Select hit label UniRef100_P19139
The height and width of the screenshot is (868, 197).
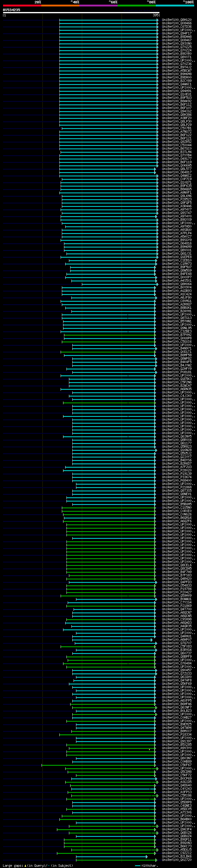[176, 474]
